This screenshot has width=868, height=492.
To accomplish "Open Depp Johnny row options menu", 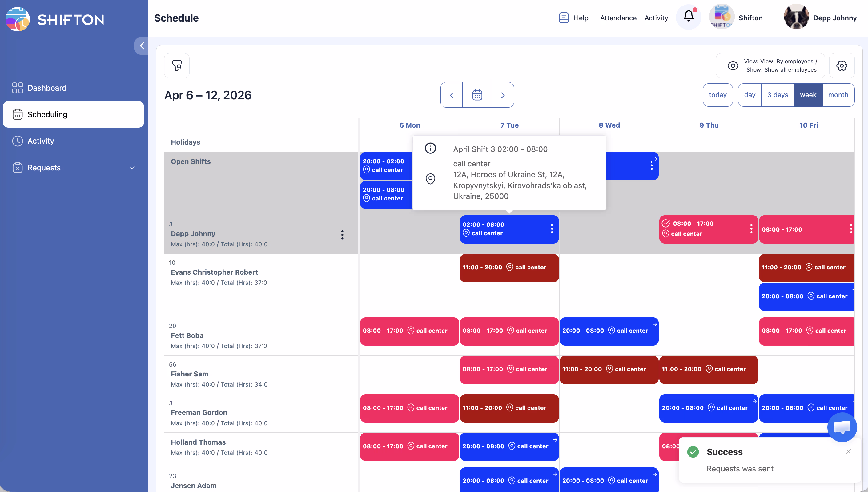I will 342,235.
